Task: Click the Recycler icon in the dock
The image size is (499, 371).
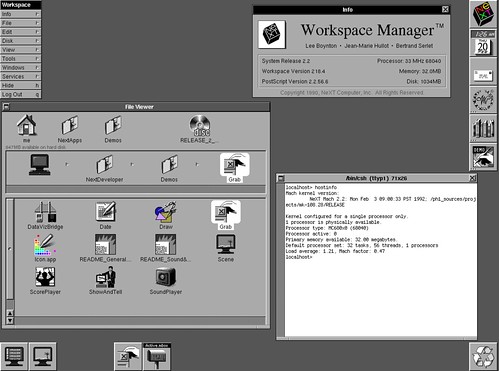Action: coord(483,356)
